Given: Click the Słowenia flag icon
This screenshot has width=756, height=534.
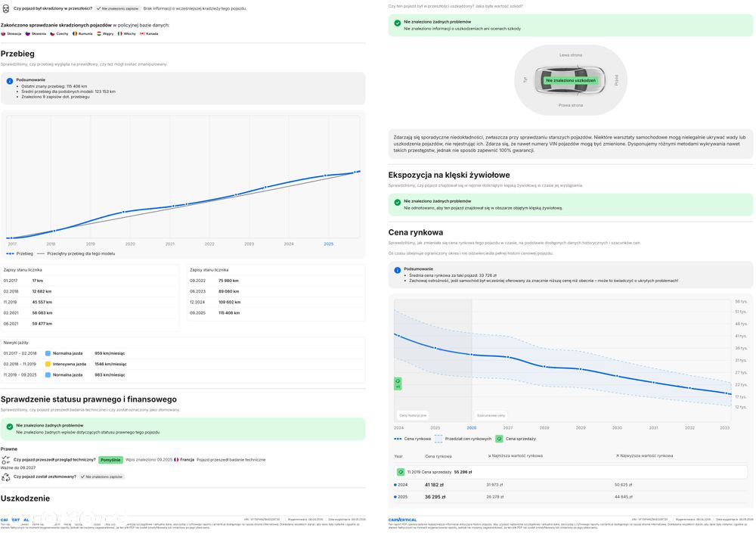Looking at the screenshot, I should (x=28, y=34).
